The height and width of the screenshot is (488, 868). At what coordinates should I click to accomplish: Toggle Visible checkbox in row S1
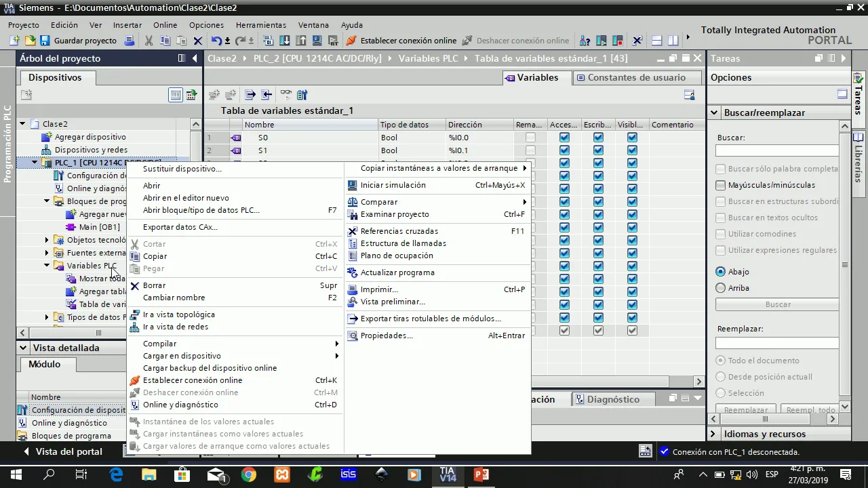(632, 150)
